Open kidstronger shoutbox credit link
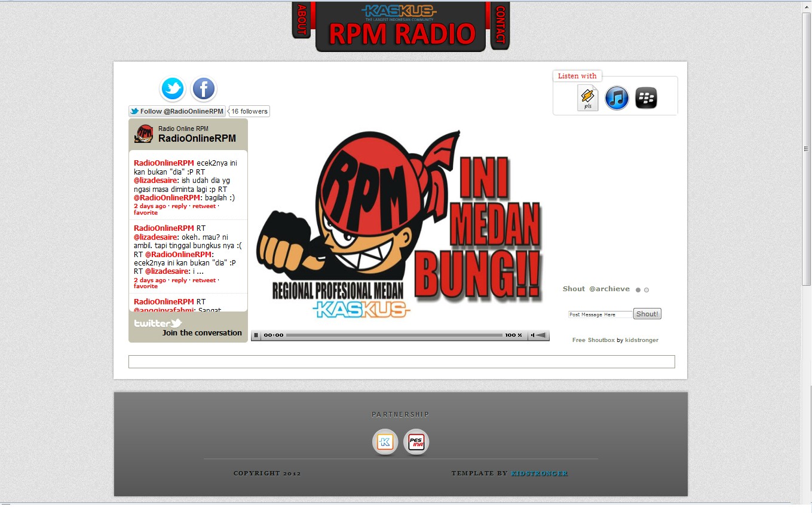The height and width of the screenshot is (513, 812). click(x=642, y=340)
